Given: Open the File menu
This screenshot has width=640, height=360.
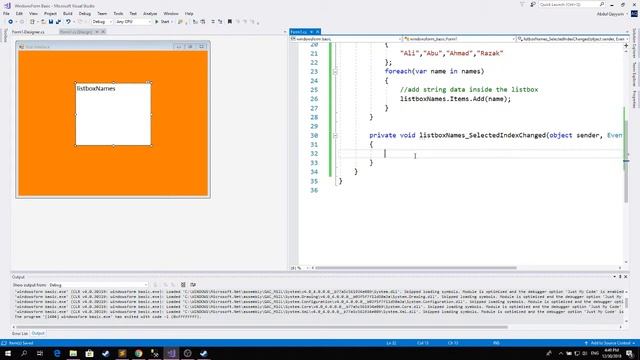Looking at the screenshot, I should (6, 13).
